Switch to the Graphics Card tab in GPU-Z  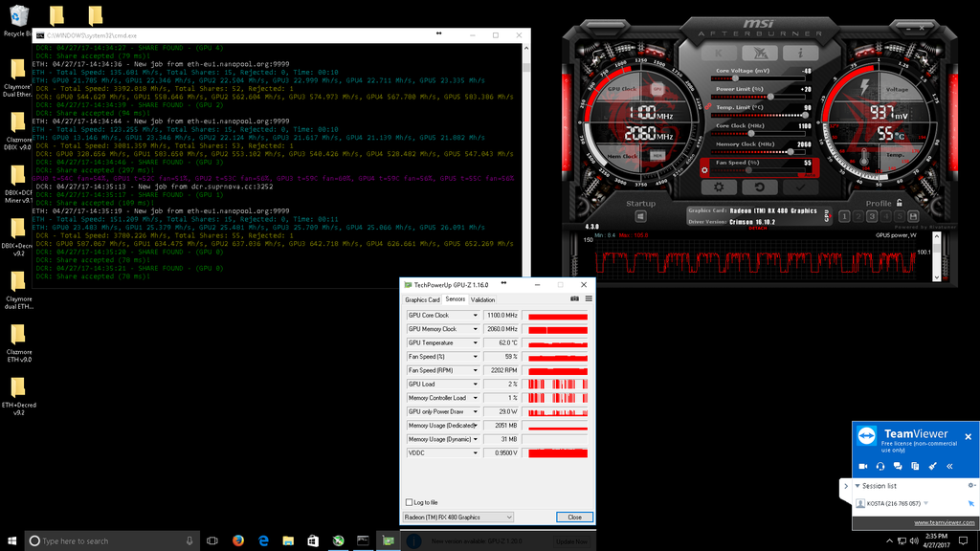(422, 299)
